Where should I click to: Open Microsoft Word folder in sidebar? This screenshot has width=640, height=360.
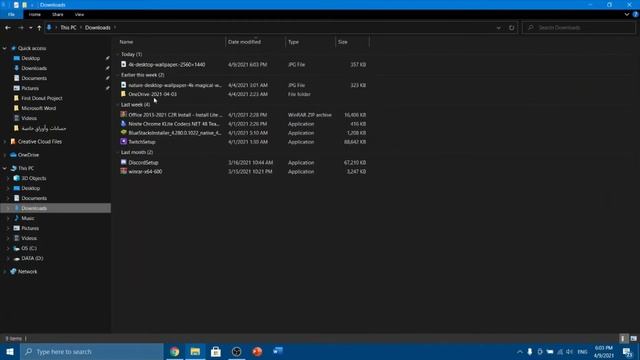click(38, 108)
